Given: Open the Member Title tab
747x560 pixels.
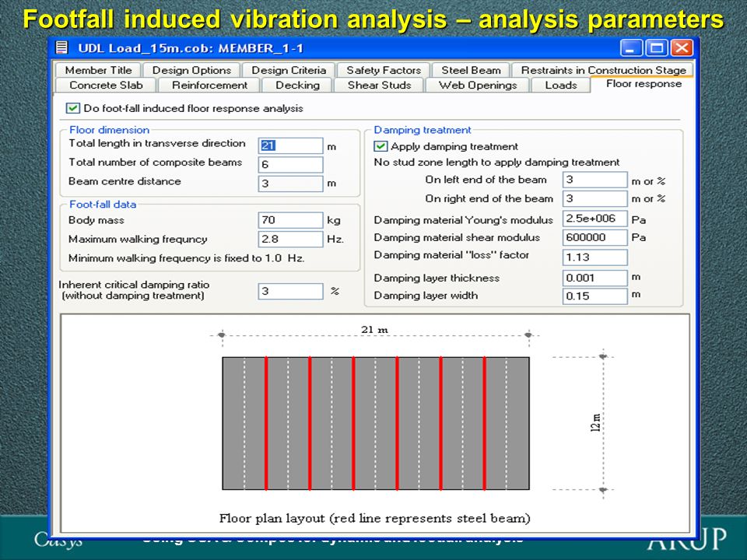Looking at the screenshot, I should [98, 70].
